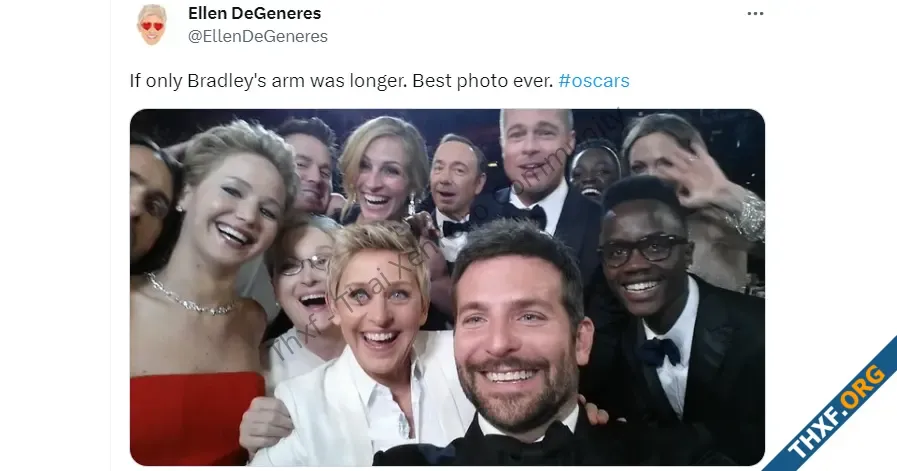Viewport: 897px width, 471px height.
Task: Click the long-haired smiling woman at top center
Action: (x=379, y=170)
